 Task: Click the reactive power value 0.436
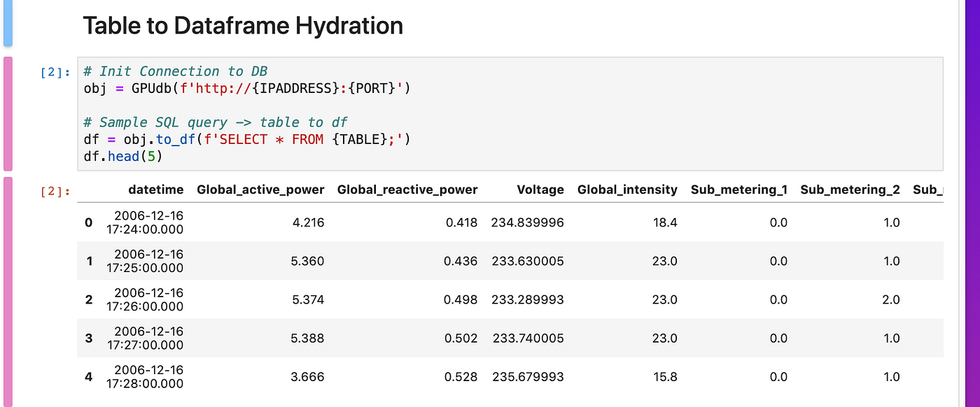click(x=461, y=261)
